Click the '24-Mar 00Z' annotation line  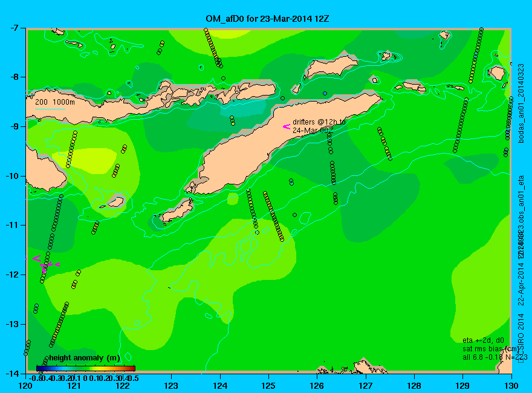click(x=313, y=131)
